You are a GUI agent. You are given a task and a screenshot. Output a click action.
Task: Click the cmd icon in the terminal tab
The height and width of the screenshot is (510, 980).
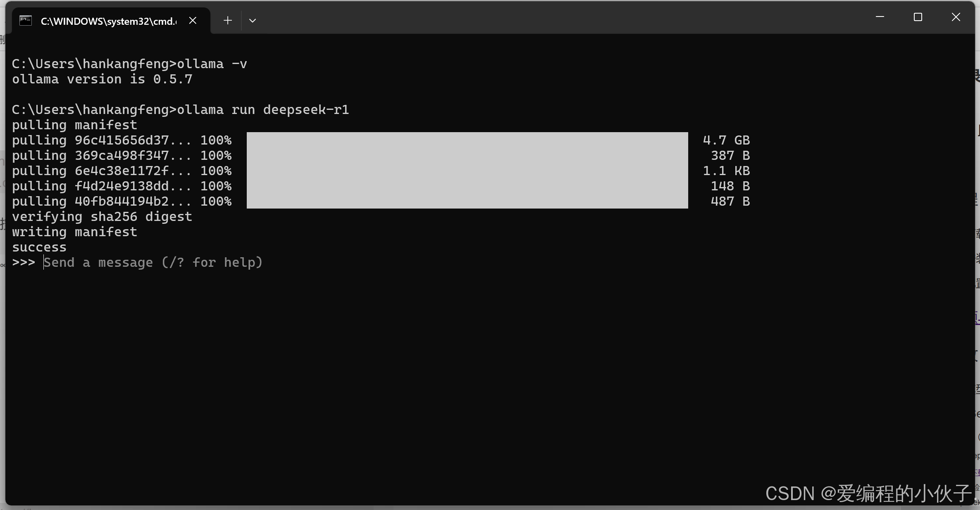click(x=26, y=21)
